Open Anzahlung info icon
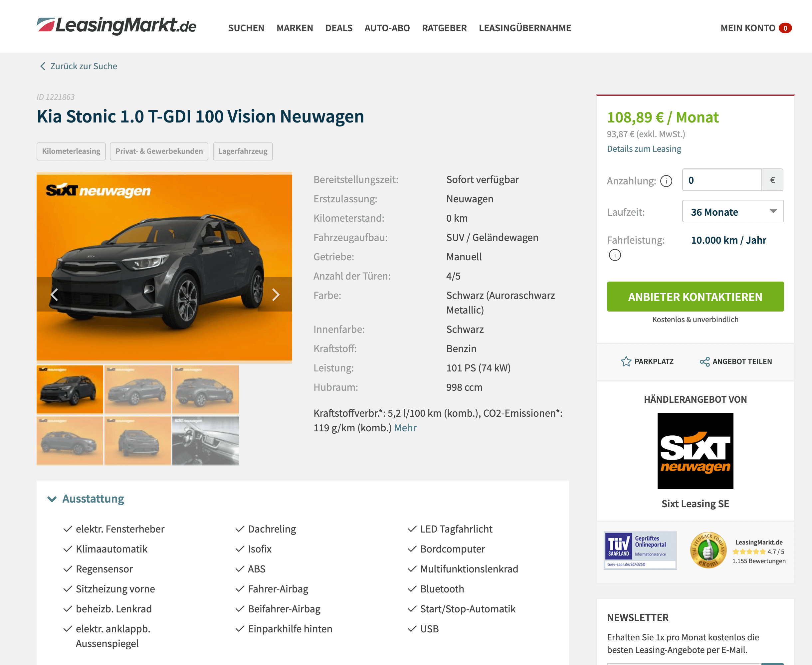Viewport: 812px width, 665px height. click(x=666, y=181)
